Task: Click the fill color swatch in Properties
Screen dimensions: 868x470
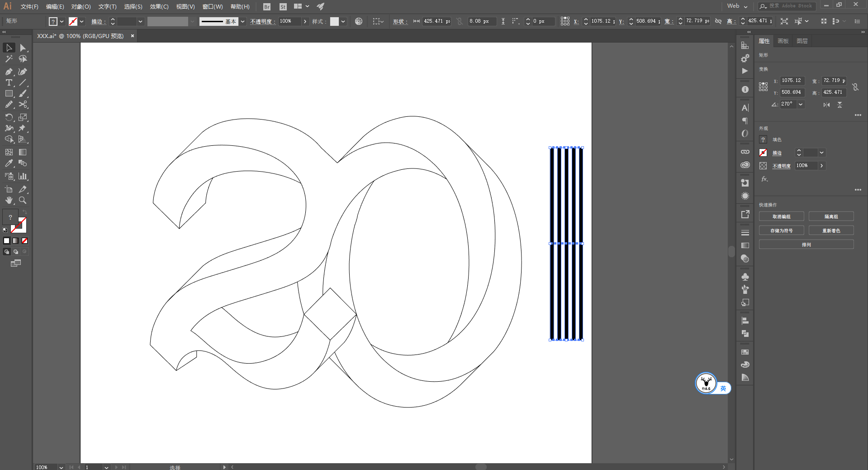Action: [763, 139]
